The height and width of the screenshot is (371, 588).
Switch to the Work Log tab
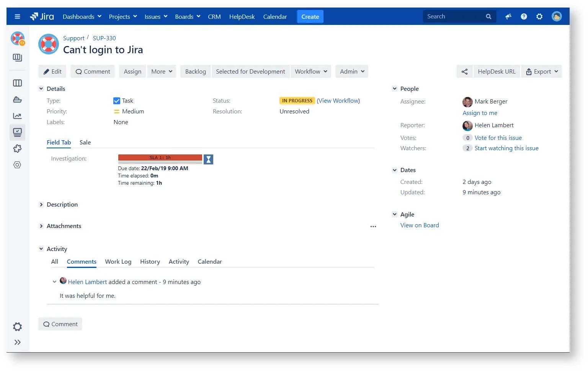point(118,262)
